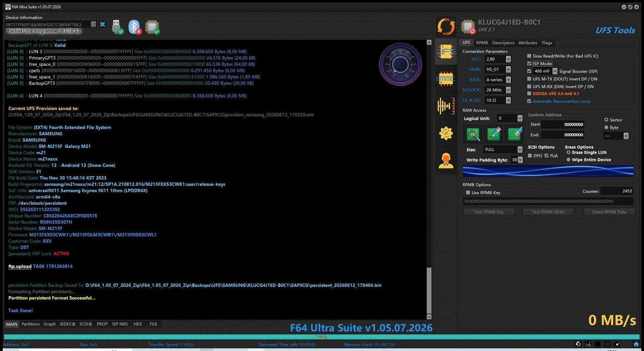Click the RPMB key hex input field
Screen dimensions: 644x351
[x=548, y=201]
